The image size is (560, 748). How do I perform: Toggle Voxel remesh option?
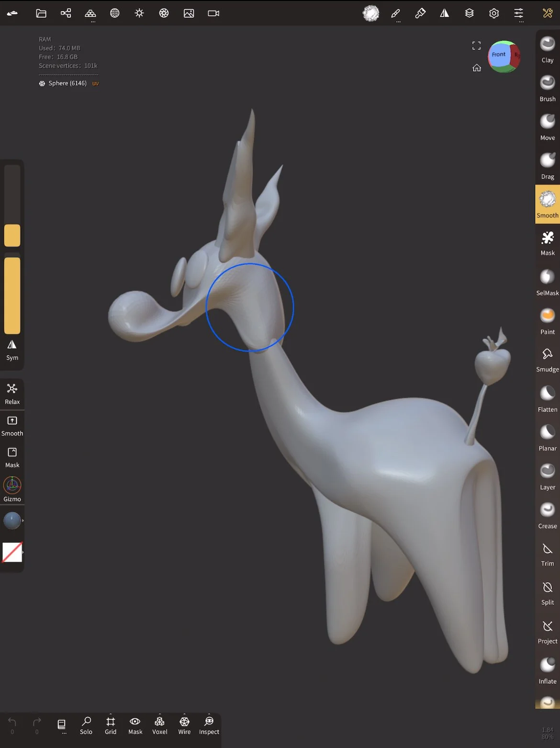click(x=160, y=725)
